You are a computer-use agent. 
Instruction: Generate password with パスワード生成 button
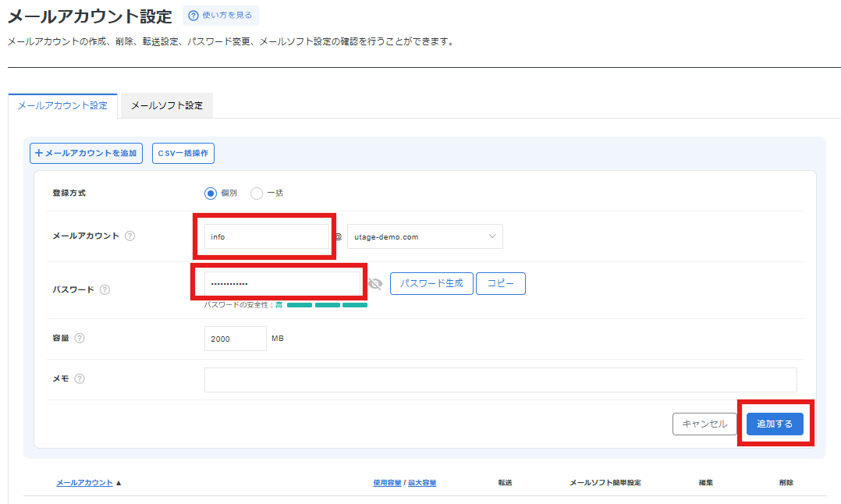(431, 284)
